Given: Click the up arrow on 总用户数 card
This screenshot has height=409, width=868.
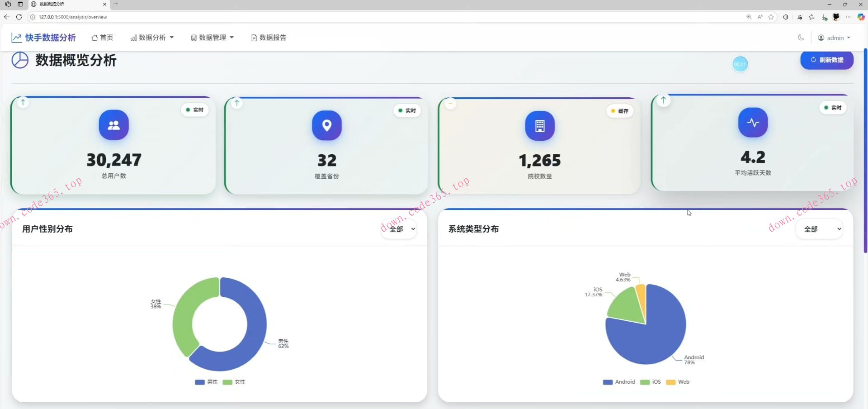Looking at the screenshot, I should click(23, 102).
